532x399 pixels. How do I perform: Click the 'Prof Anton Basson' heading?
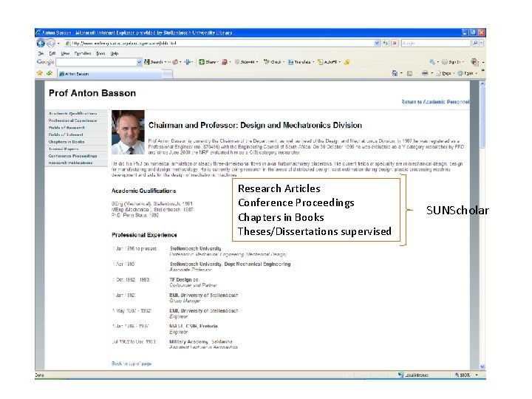pyautogui.click(x=92, y=93)
